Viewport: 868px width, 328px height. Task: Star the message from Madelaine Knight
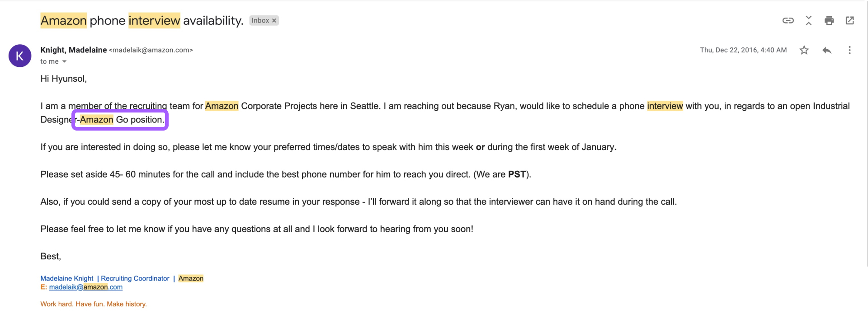(x=804, y=50)
